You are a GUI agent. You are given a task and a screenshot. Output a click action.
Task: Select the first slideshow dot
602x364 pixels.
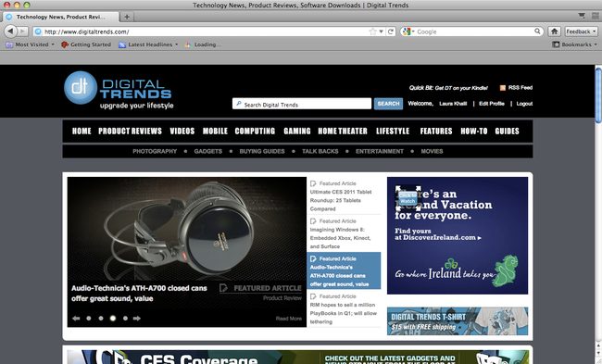(89, 319)
